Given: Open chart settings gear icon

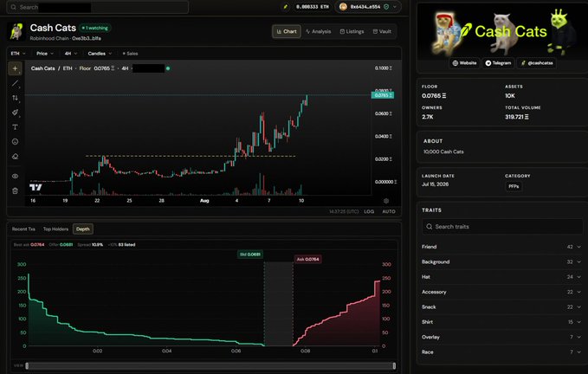Looking at the screenshot, I should pyautogui.click(x=386, y=201).
